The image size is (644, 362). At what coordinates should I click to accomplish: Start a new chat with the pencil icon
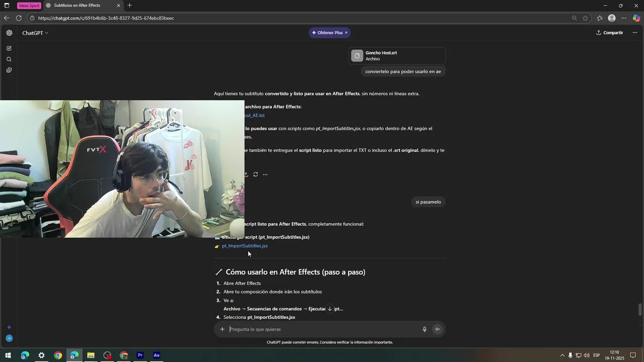coord(9,48)
